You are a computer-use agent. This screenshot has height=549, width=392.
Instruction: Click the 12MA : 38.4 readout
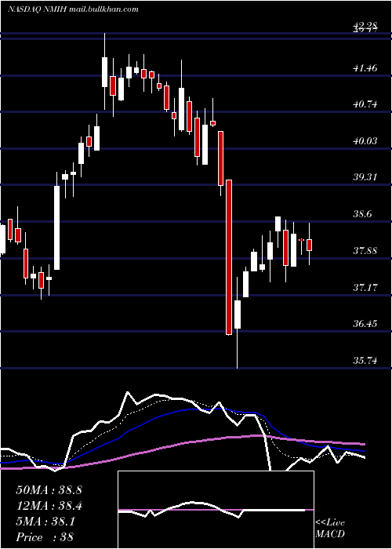coord(49,506)
